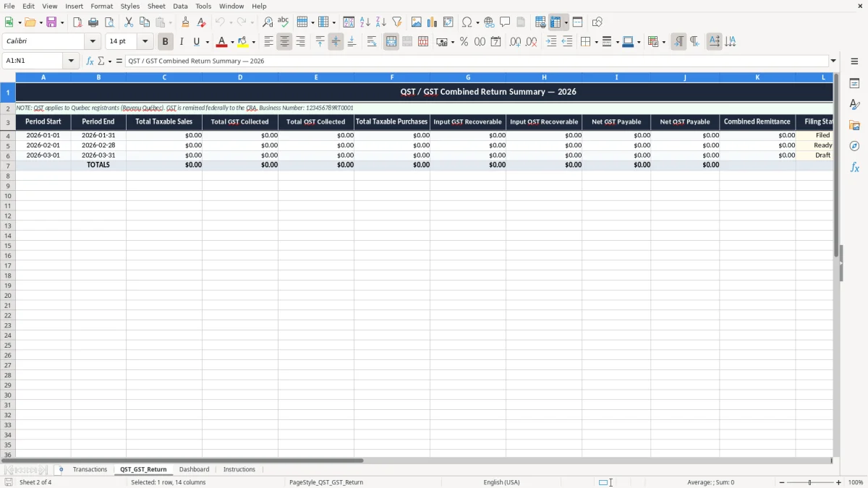This screenshot has height=488, width=868.
Task: Open the sidebar Gallery panel
Action: click(854, 125)
